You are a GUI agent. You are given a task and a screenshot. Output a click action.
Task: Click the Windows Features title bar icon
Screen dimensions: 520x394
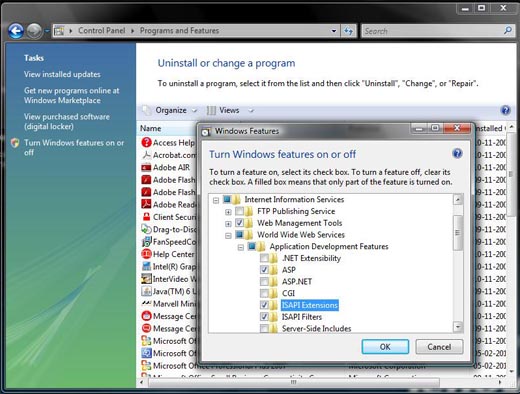206,132
